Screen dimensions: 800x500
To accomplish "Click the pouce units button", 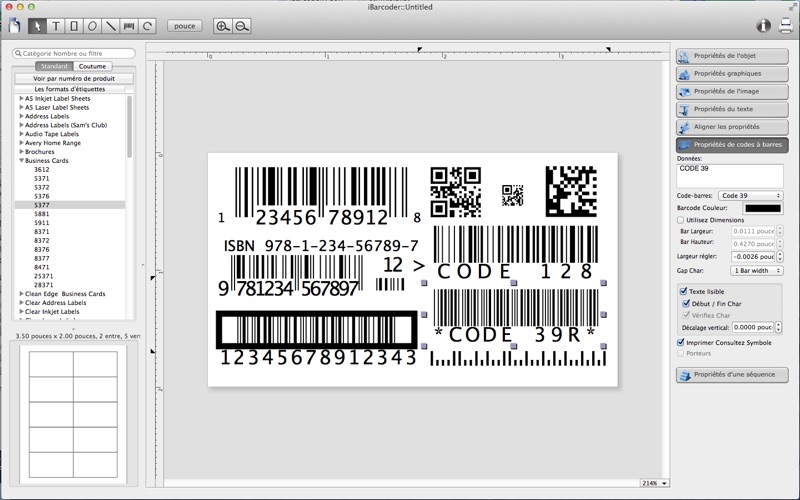I will click(x=185, y=26).
